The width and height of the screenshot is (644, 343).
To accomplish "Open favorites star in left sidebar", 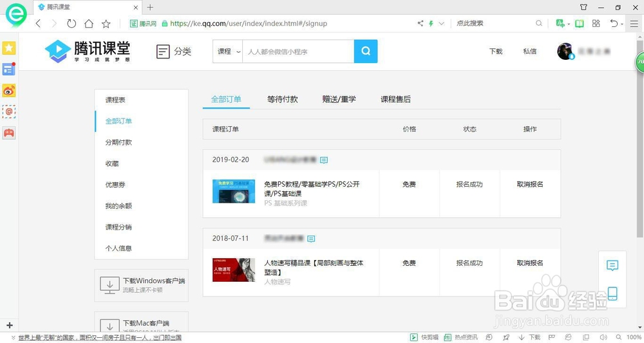I will 9,48.
